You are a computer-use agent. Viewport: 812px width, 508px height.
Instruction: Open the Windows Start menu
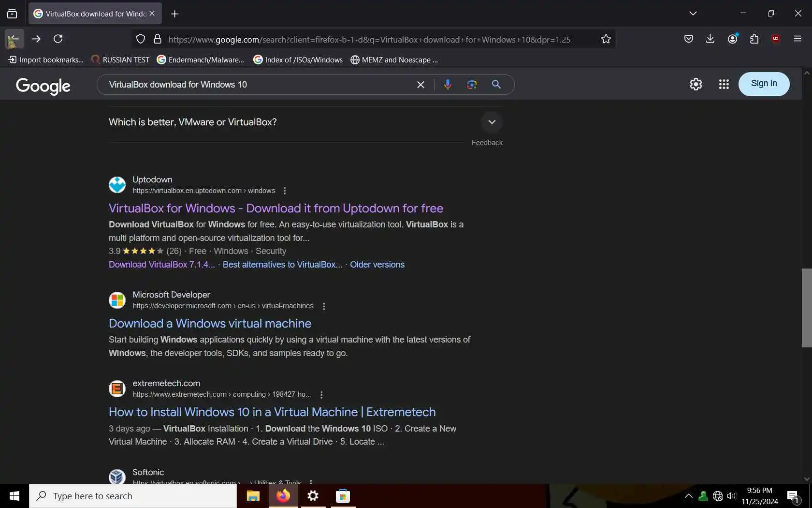14,496
